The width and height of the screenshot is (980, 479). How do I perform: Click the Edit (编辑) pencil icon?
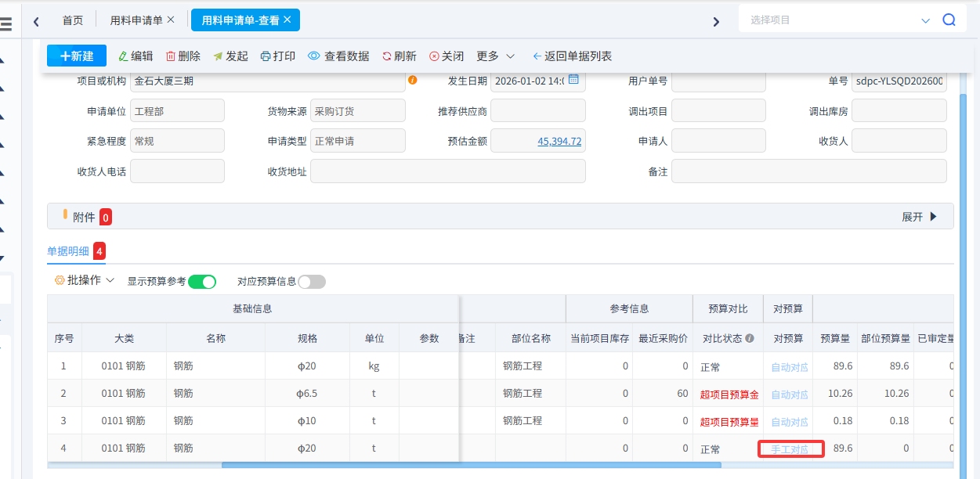123,56
